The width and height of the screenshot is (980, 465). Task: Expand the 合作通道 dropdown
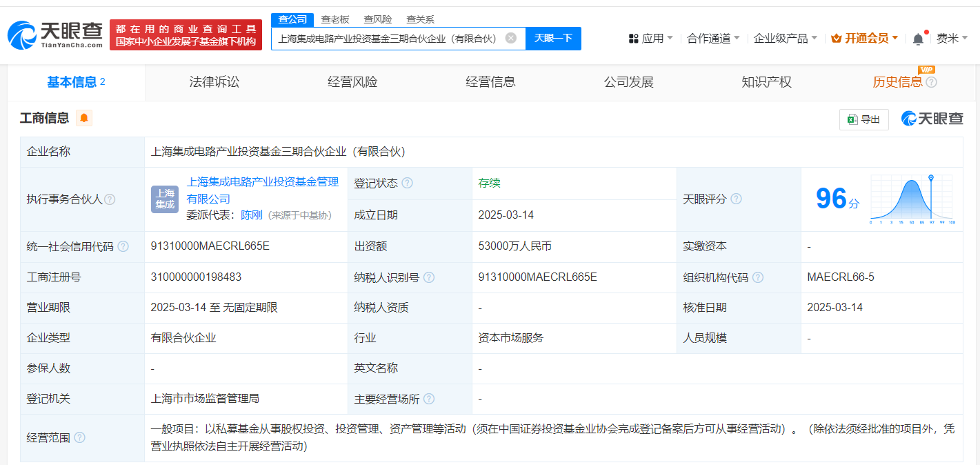[713, 39]
